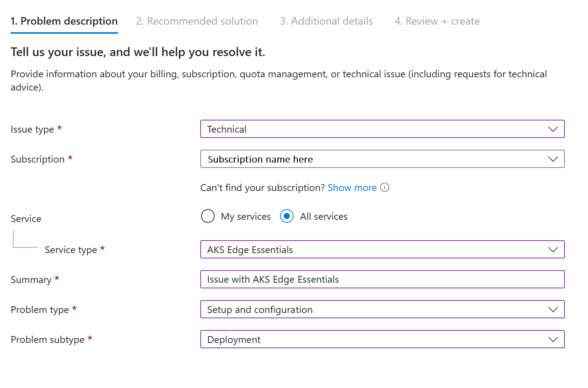Open the Review + create tab
Image resolution: width=588 pixels, height=388 pixels.
coord(437,21)
